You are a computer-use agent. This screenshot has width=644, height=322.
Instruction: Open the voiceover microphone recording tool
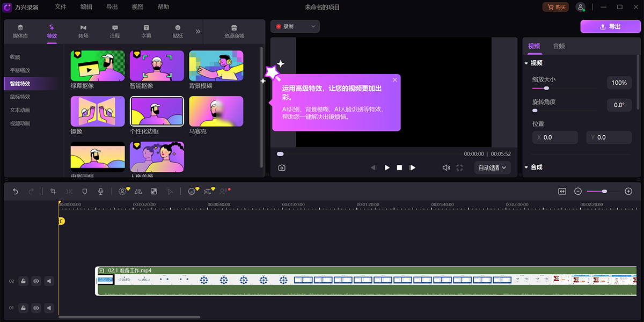tap(100, 191)
